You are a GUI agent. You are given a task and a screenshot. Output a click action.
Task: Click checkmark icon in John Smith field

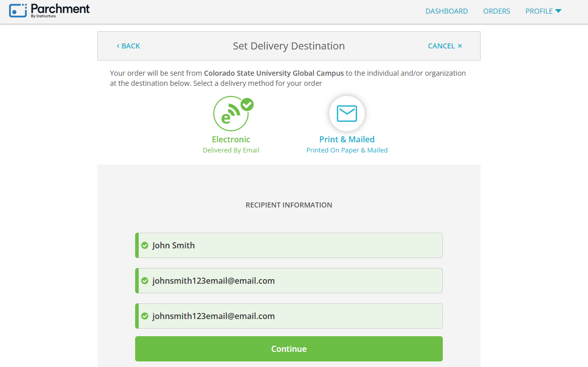[x=145, y=245]
